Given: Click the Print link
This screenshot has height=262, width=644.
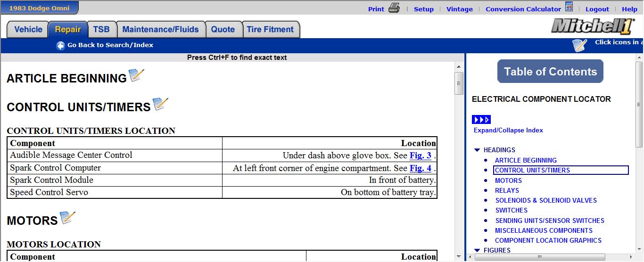Looking at the screenshot, I should pos(376,9).
